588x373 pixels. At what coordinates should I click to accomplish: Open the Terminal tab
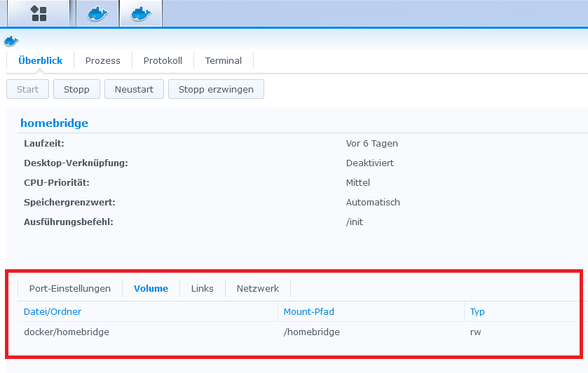point(224,61)
